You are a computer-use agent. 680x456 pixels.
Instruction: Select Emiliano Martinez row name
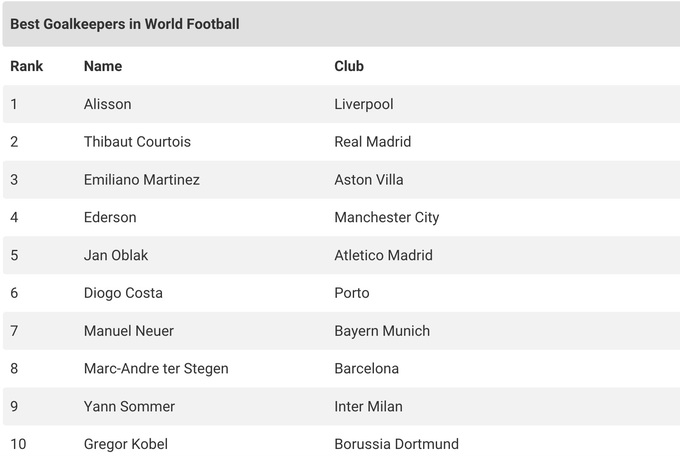point(142,180)
